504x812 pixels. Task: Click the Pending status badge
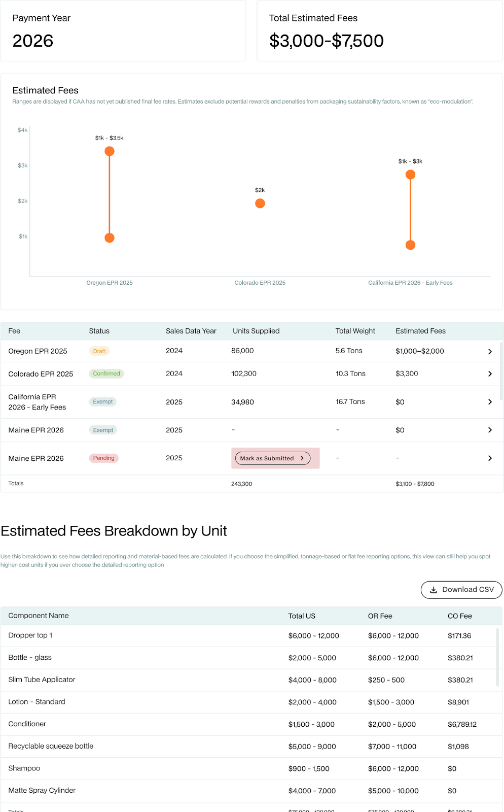[x=103, y=458]
